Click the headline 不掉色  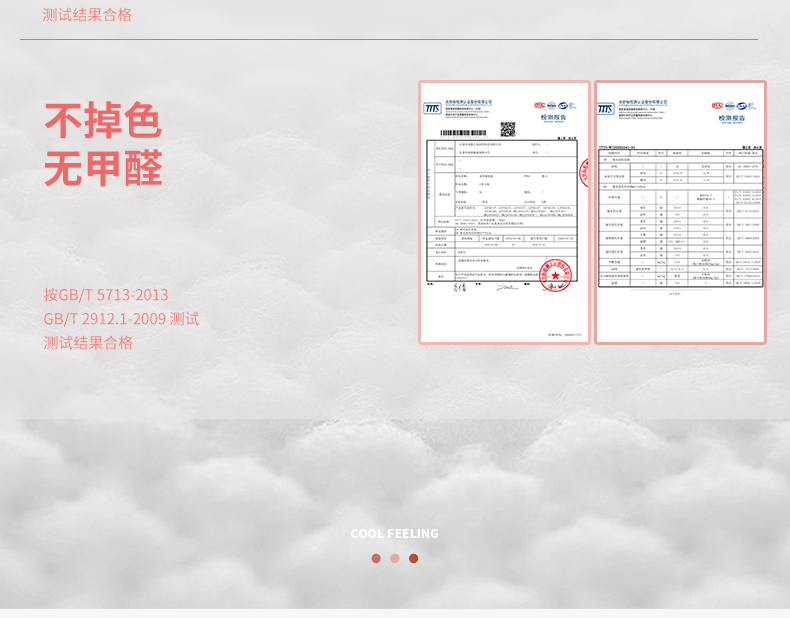coord(103,120)
